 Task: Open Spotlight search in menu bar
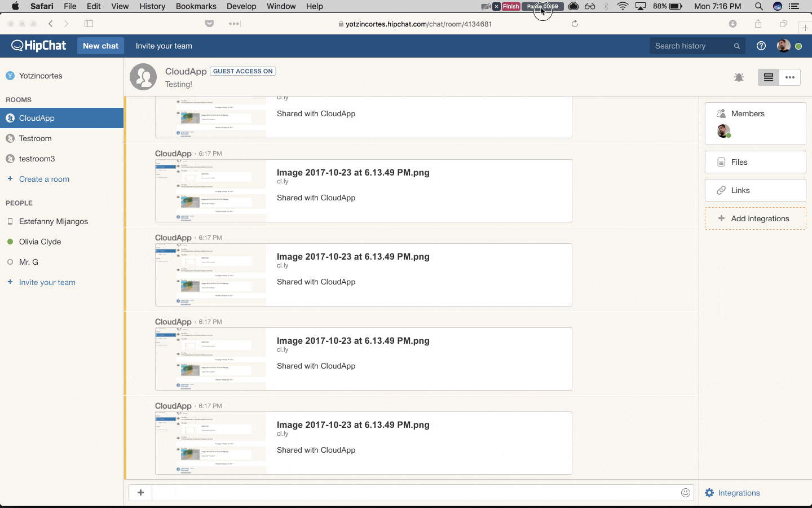[x=759, y=6]
